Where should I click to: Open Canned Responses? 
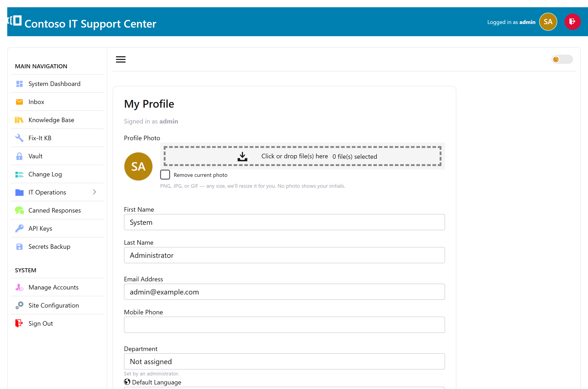point(58,211)
